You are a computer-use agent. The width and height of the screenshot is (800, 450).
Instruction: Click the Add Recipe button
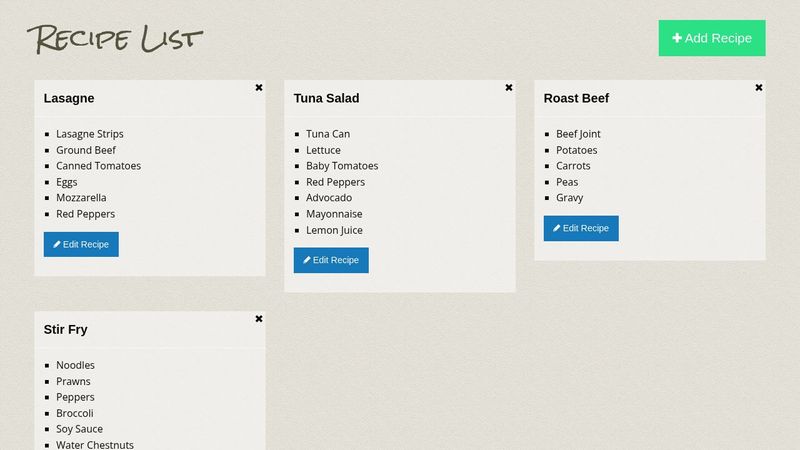click(x=712, y=38)
